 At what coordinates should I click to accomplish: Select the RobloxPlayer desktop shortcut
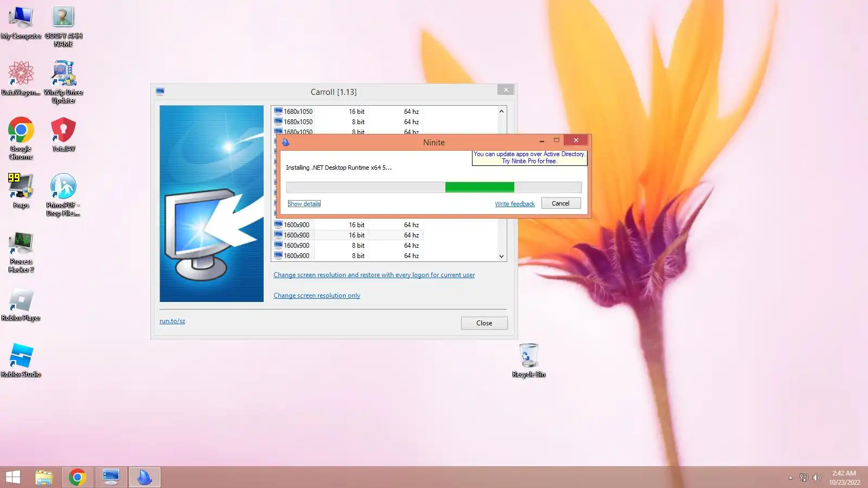[x=21, y=304]
